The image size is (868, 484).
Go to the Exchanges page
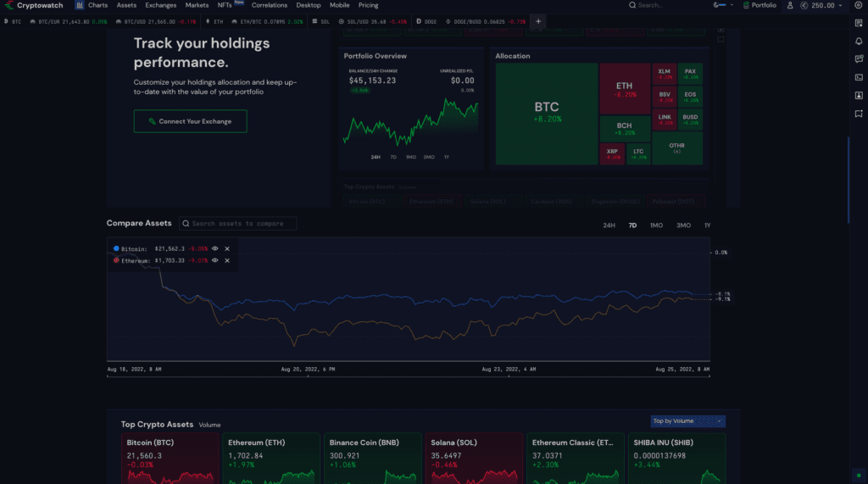click(x=160, y=5)
